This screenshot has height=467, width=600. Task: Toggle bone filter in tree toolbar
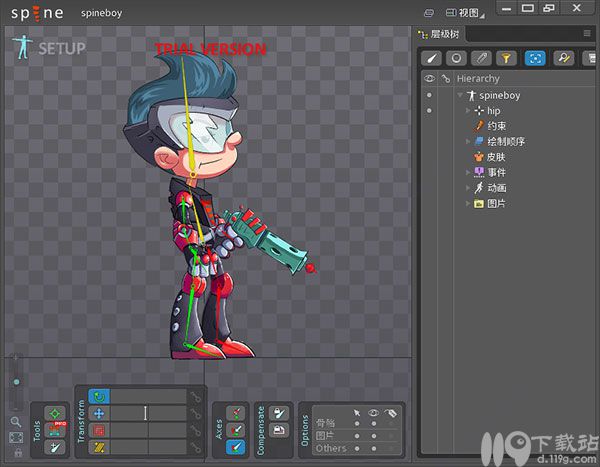431,58
